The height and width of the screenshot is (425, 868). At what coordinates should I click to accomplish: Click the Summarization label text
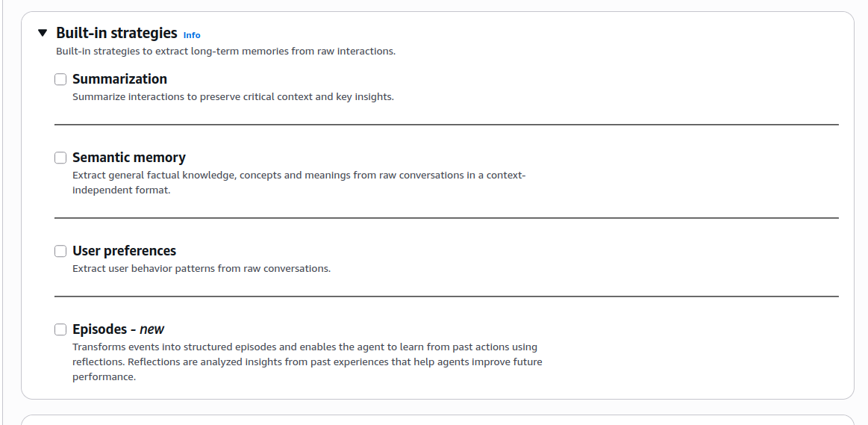click(119, 79)
